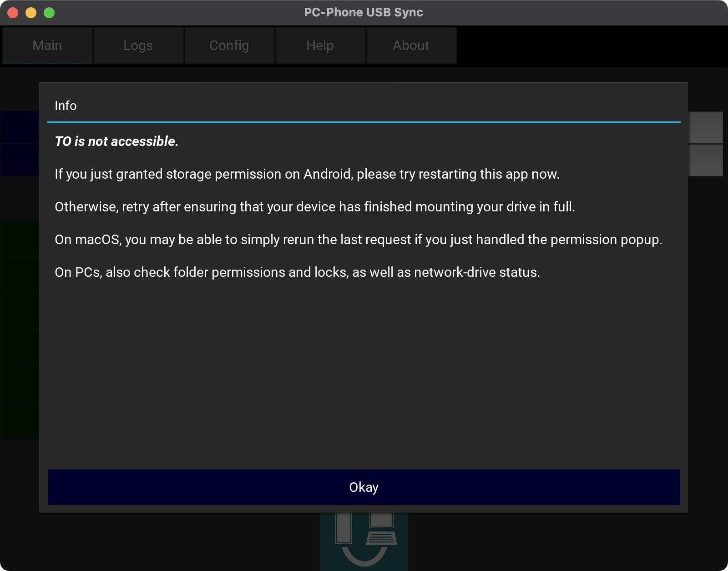
Task: Open the About tab
Action: (x=411, y=45)
